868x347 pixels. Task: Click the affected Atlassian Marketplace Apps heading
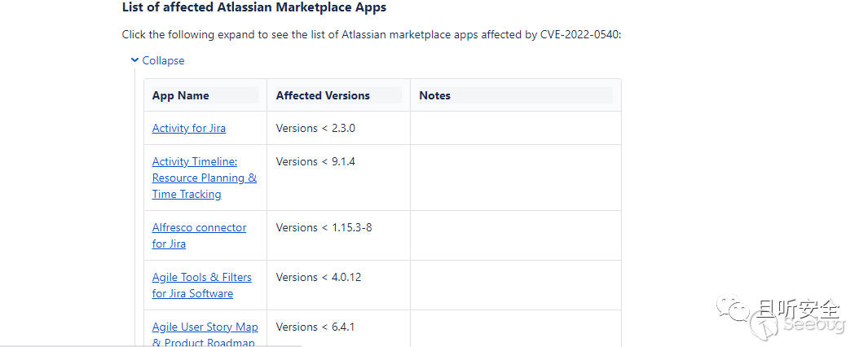(x=254, y=7)
